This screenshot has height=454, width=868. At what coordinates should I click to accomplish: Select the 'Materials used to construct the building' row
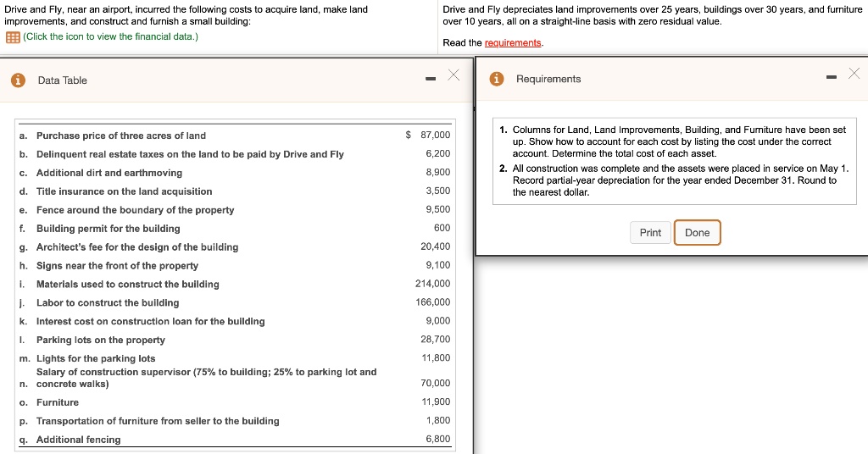[x=127, y=285]
